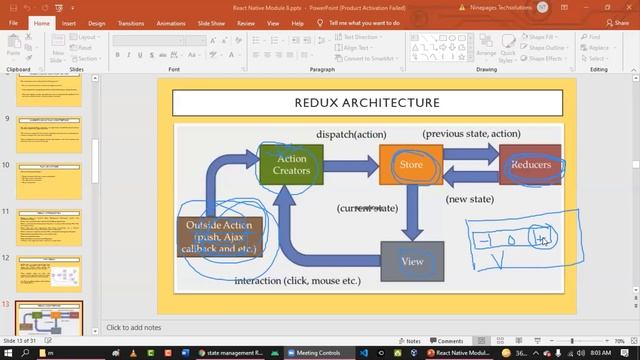Click the Share button
Viewport: 640px width, 360px height.
click(617, 23)
